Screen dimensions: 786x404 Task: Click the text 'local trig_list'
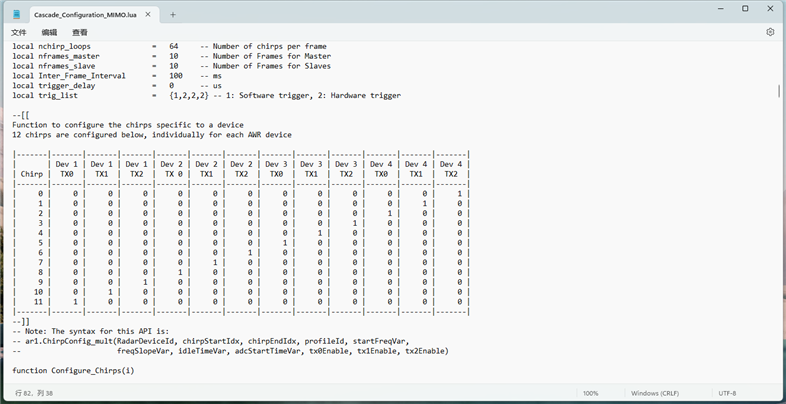click(x=45, y=95)
